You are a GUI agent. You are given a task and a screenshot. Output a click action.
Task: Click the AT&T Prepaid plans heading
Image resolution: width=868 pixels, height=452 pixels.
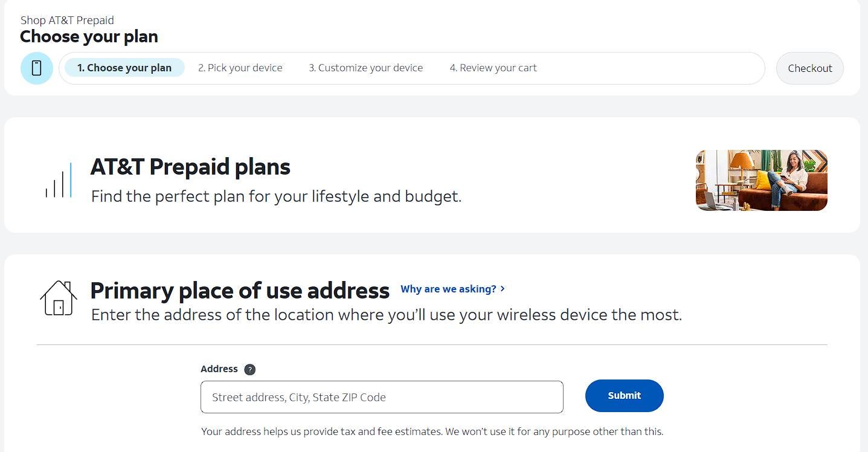190,167
